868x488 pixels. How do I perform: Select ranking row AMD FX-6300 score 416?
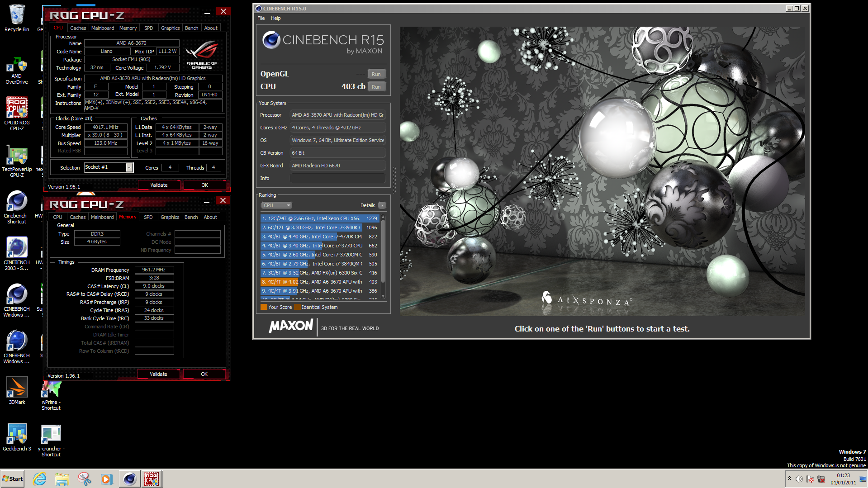(319, 273)
